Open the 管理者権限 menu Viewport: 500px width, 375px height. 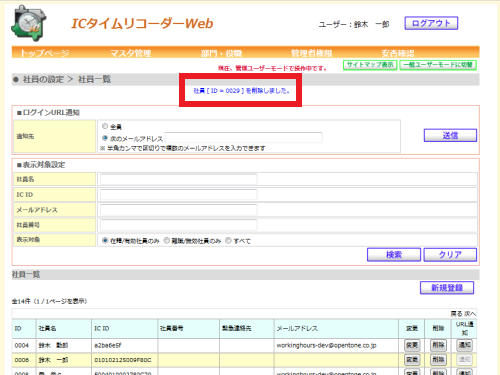311,53
